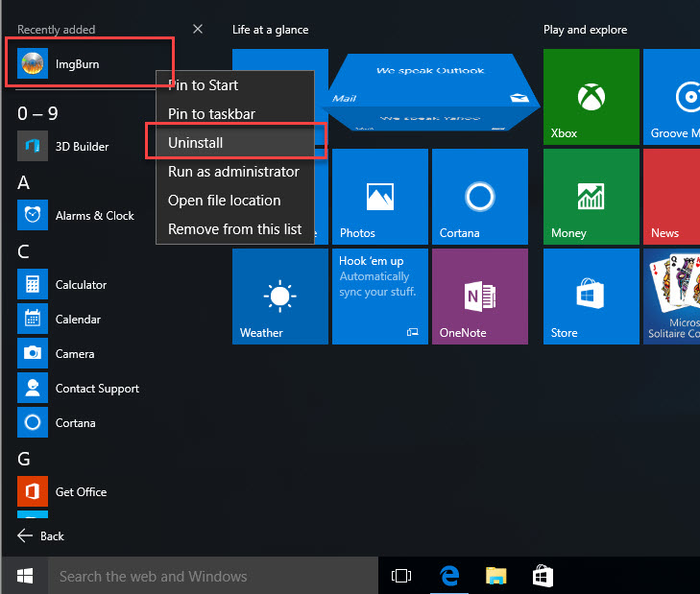Open the Cortana tile

(x=480, y=197)
